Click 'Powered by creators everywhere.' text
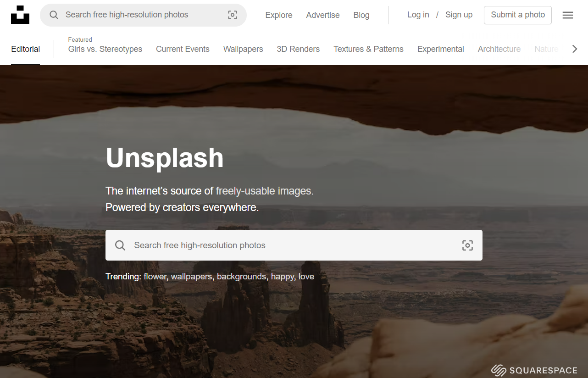 [182, 207]
